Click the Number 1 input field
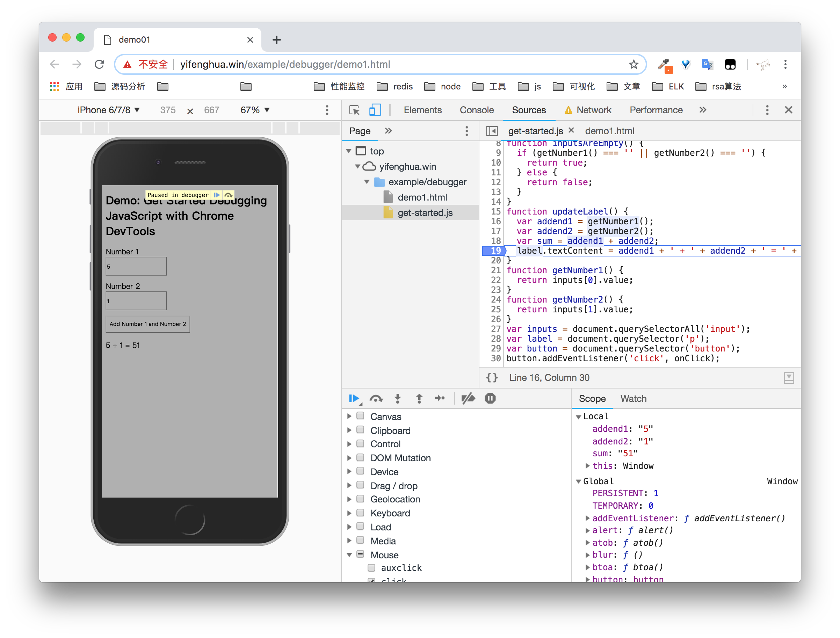 [136, 266]
